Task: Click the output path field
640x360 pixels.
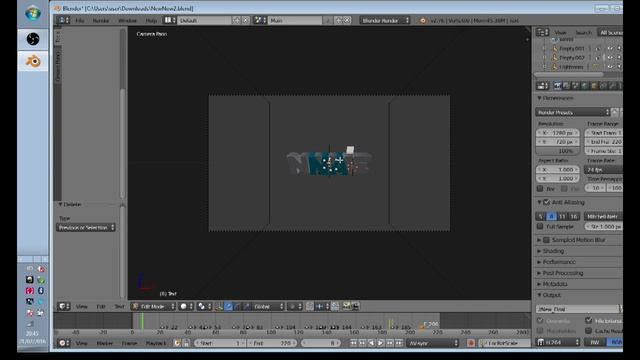Action: pos(577,309)
